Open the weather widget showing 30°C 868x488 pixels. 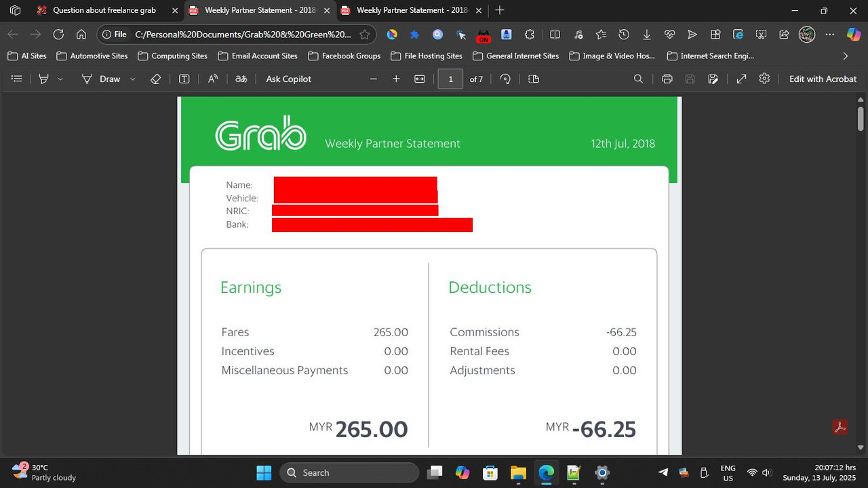click(x=44, y=472)
